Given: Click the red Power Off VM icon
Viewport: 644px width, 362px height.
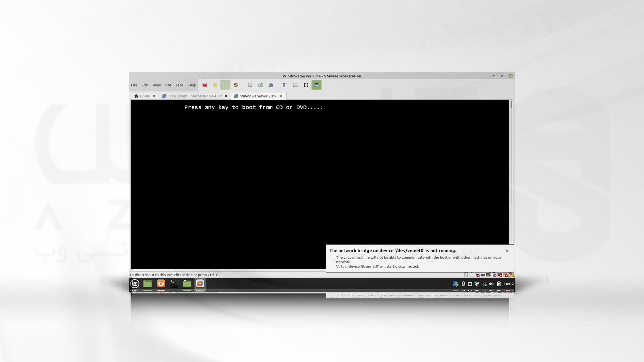Looking at the screenshot, I should click(204, 85).
